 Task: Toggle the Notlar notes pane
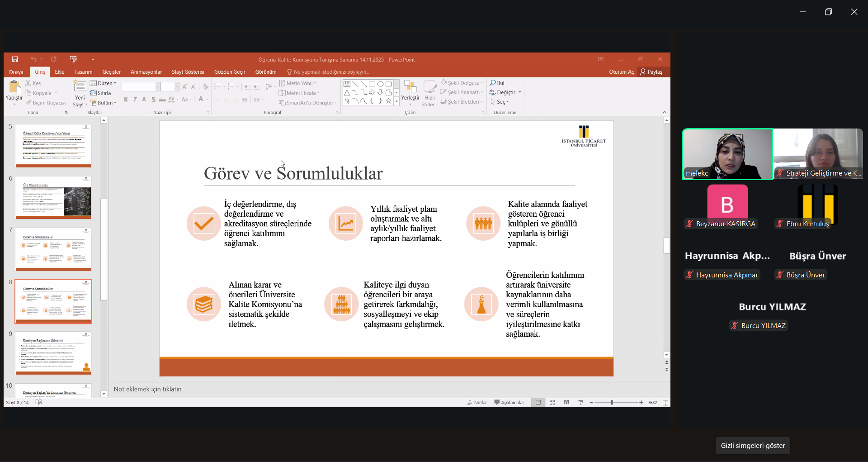[477, 402]
